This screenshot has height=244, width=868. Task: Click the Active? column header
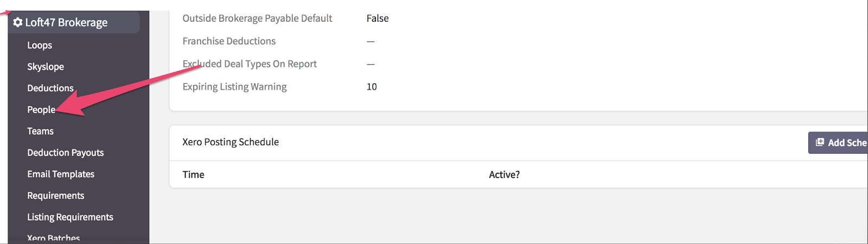504,174
